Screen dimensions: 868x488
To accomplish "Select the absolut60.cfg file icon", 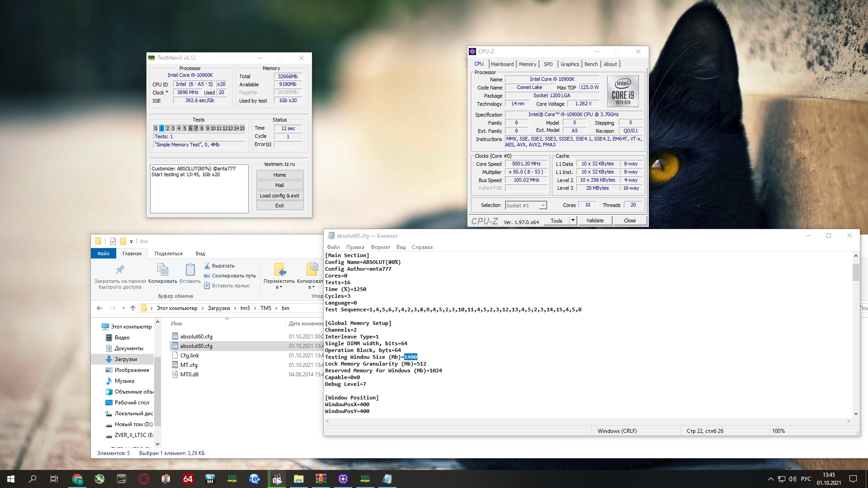I will pyautogui.click(x=175, y=336).
